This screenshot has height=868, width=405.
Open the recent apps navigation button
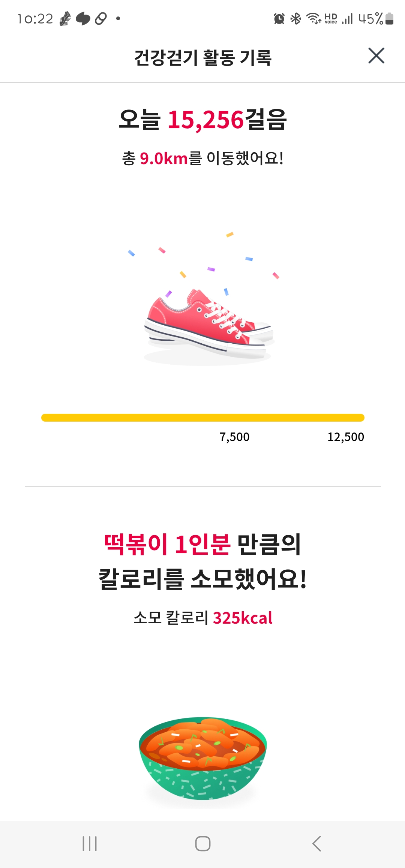(90, 844)
